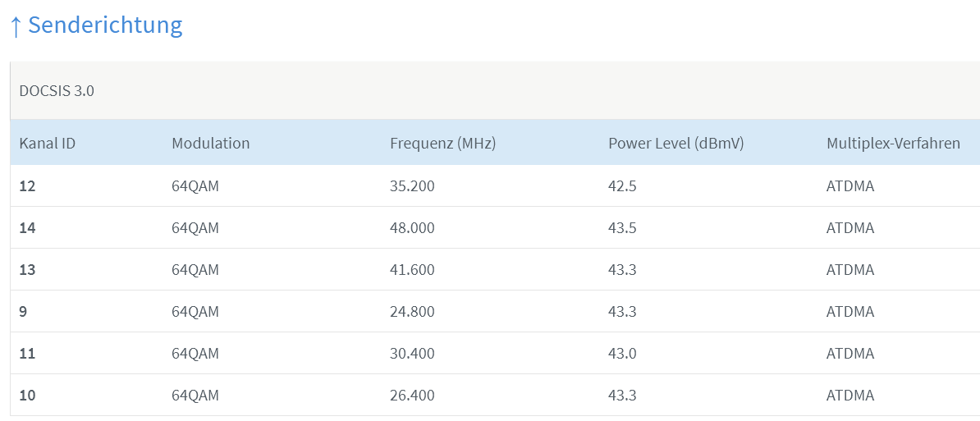Click the Multiplex-Verfahren column header
Viewport: 980px width, 421px height.
coord(893,143)
